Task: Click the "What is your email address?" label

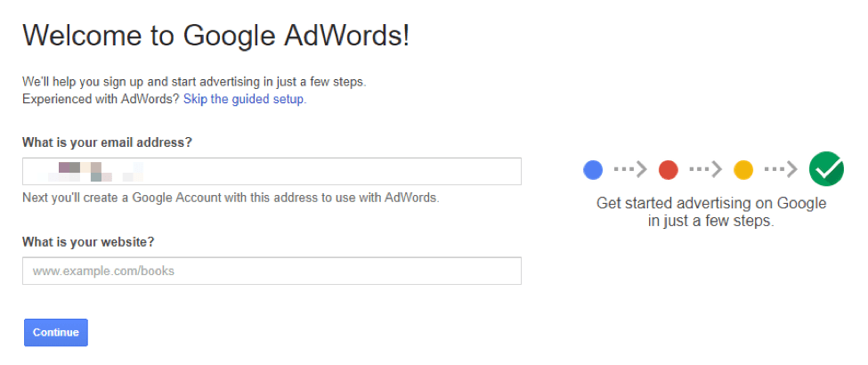Action: point(107,142)
